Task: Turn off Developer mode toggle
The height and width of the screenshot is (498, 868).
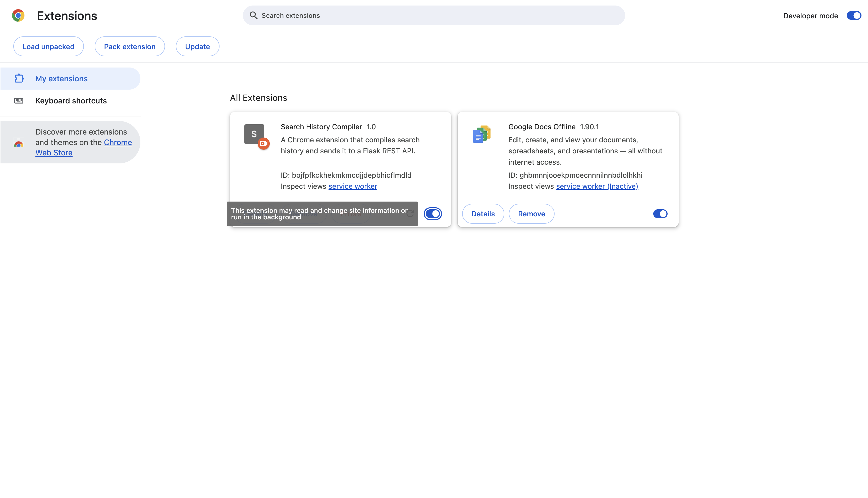Action: coord(854,16)
